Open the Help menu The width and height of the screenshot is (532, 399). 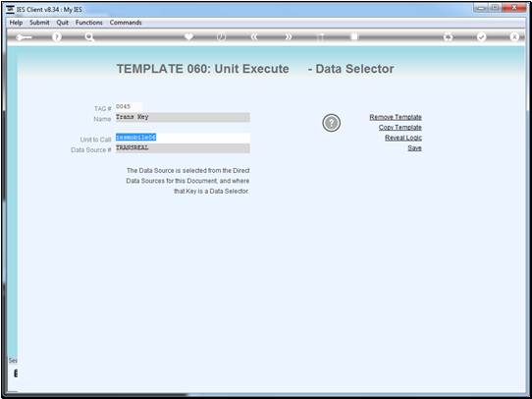tap(16, 23)
